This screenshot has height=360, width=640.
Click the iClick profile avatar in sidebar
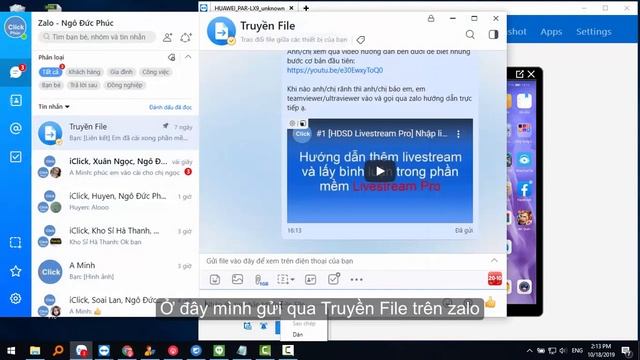click(x=16, y=27)
